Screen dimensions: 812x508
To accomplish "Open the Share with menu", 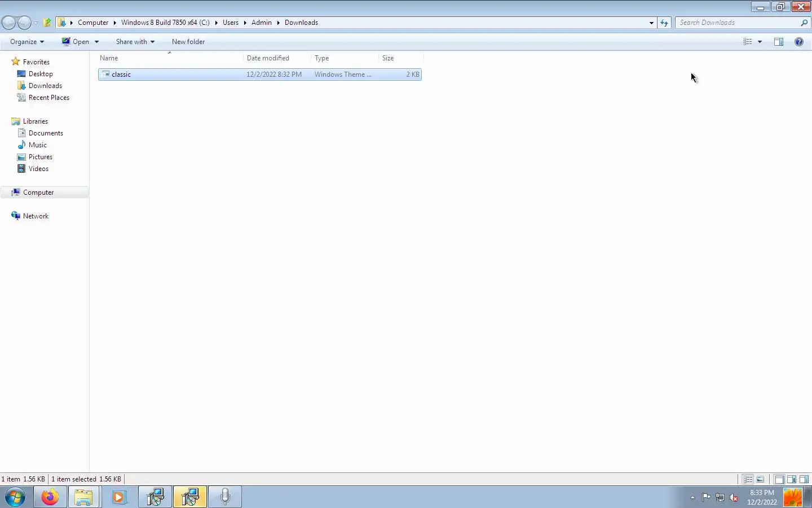I will (135, 42).
